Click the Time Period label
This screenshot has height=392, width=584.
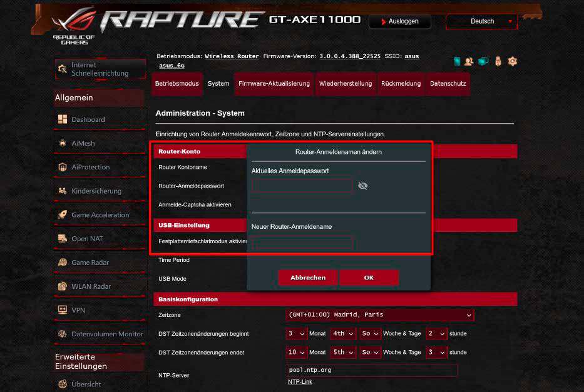(x=174, y=260)
